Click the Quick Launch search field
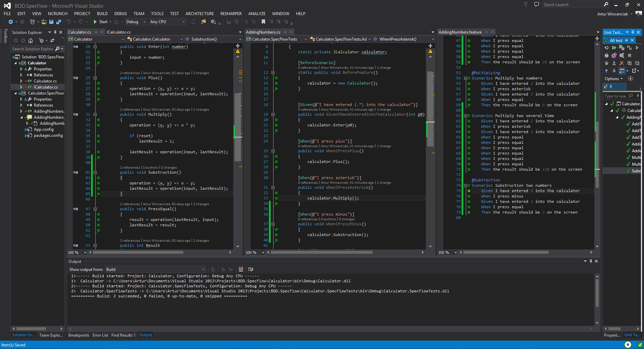The width and height of the screenshot is (644, 349). 573,5
